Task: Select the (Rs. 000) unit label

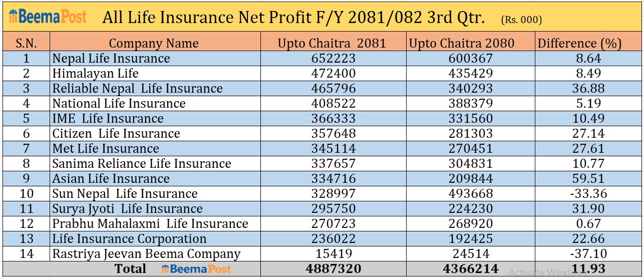Action: [x=521, y=20]
